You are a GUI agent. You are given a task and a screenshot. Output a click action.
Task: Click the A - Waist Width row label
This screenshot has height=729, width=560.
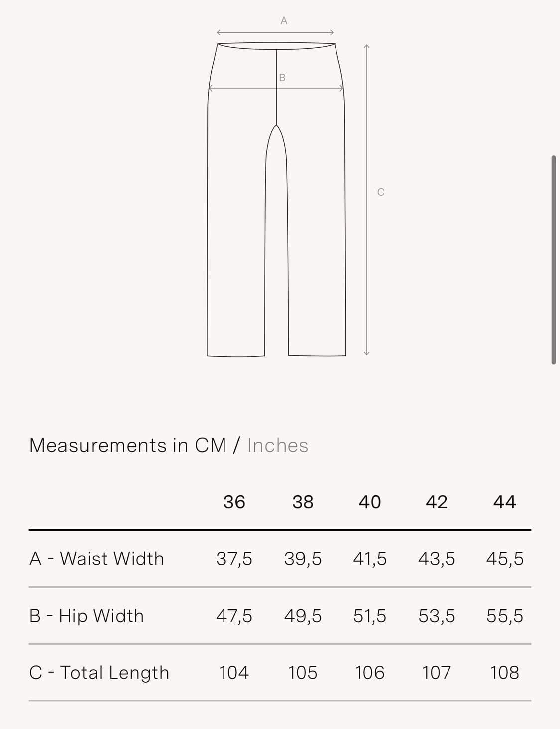(x=97, y=559)
